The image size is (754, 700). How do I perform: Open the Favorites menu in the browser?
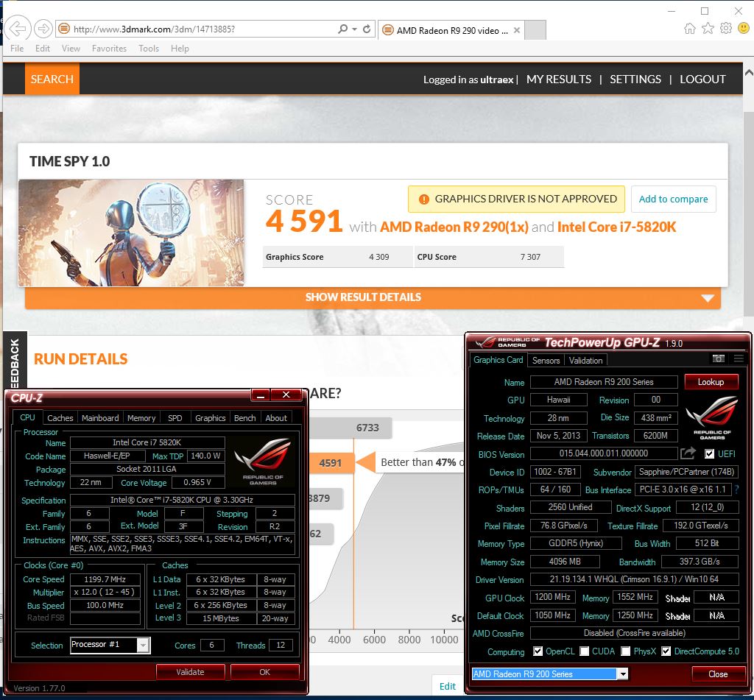pos(109,49)
